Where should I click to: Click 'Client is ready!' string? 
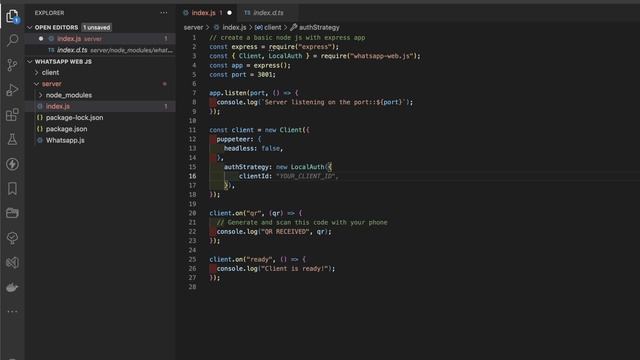(295, 269)
